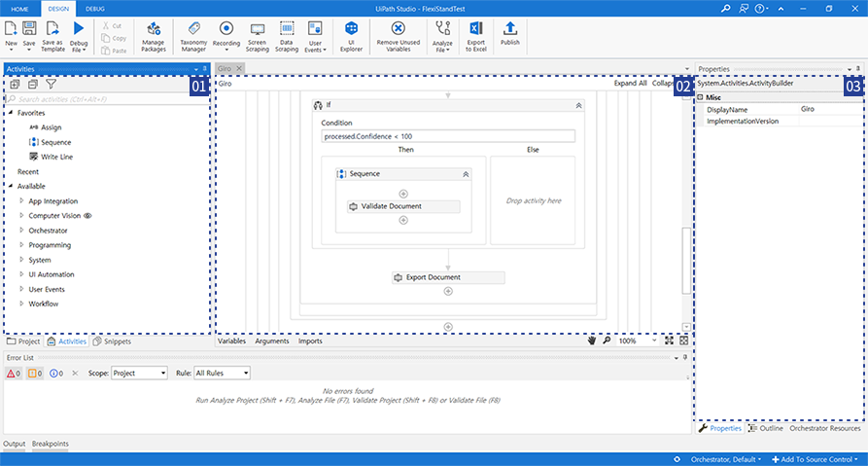The height and width of the screenshot is (466, 868).
Task: Click the filter funnel icon in Activities
Action: [51, 85]
